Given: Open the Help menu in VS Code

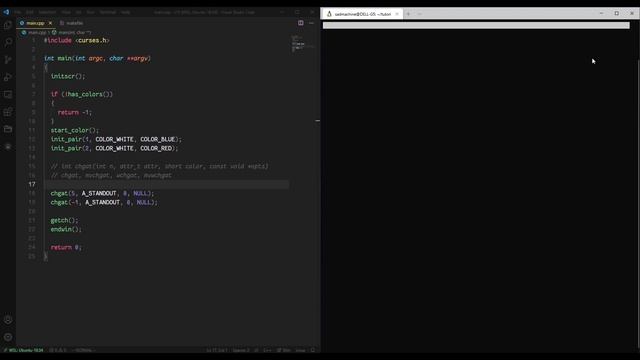Looking at the screenshot, I should 126,12.
